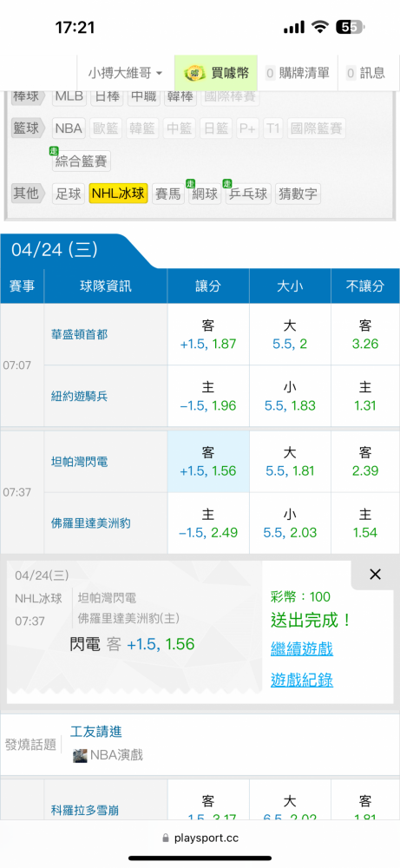Viewport: 400px width, 868px height.
Task: Open the 坦帕灣閃電 team link
Action: (x=79, y=461)
